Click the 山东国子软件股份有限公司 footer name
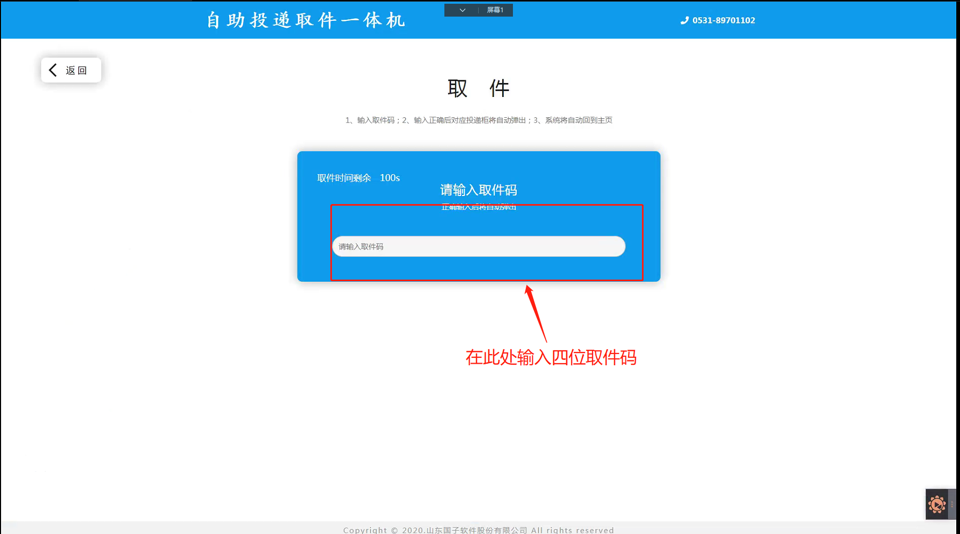Viewport: 960px width, 534px height. point(476,530)
